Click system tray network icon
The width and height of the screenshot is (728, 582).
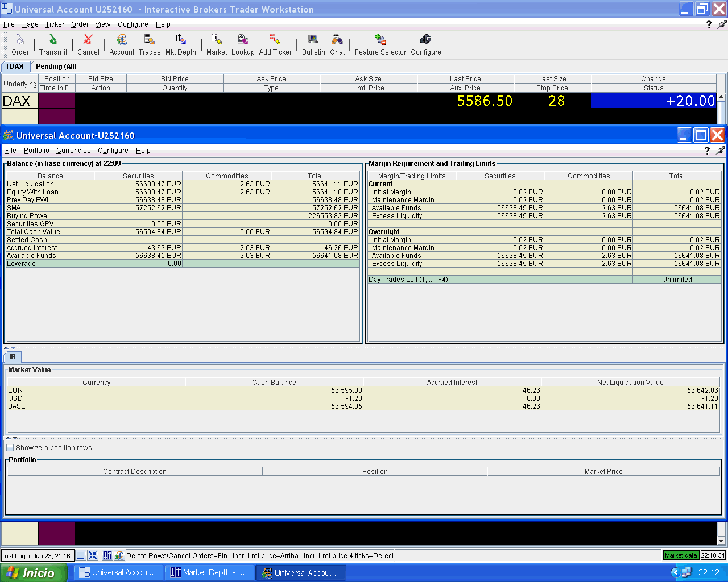[x=686, y=572]
